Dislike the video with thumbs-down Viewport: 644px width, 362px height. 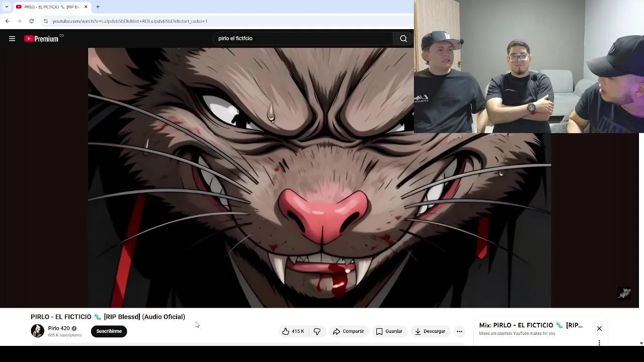(317, 331)
